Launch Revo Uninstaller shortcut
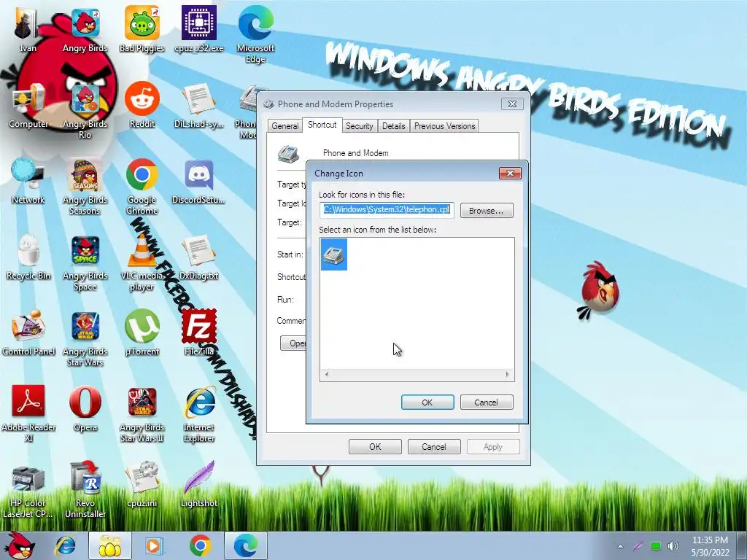Screen dimensions: 747x560 pyautogui.click(x=85, y=489)
